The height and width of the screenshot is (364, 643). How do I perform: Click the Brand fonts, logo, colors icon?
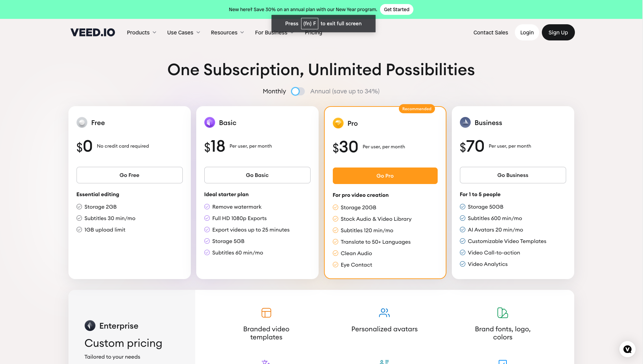point(502,313)
